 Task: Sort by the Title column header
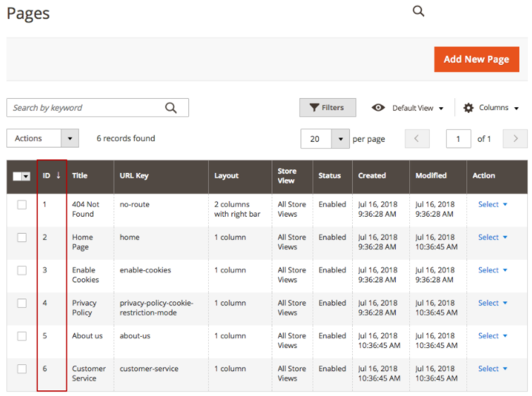80,176
